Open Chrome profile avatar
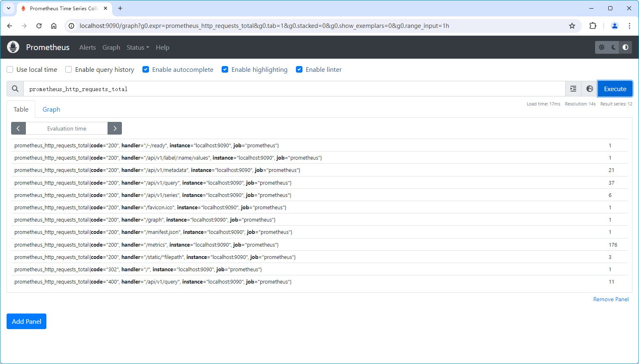639x364 pixels. click(x=615, y=26)
